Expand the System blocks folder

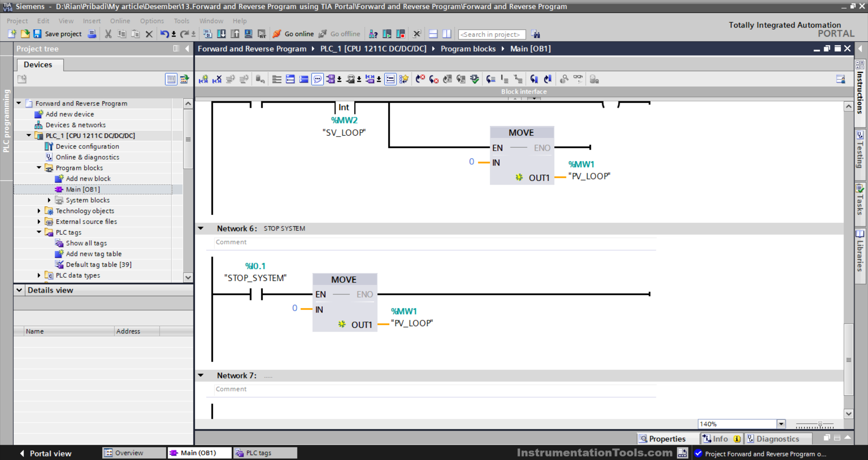pos(49,200)
